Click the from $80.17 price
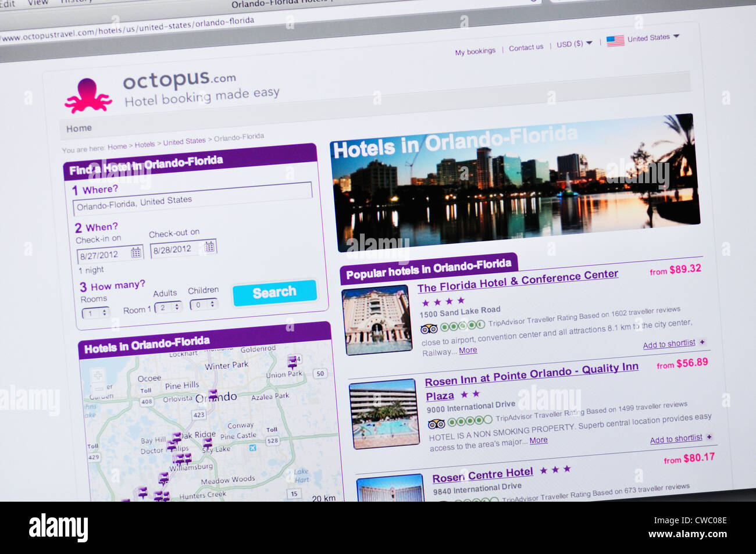 [689, 459]
